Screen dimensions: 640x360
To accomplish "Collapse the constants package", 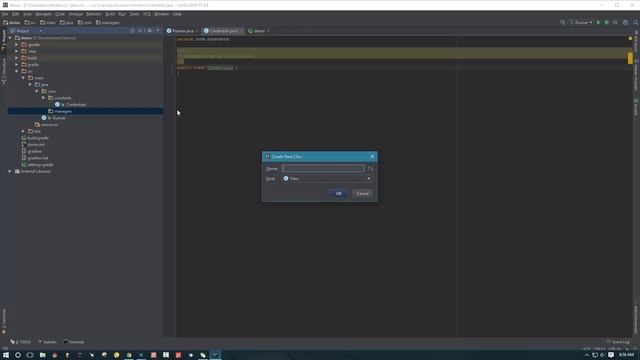I will pyautogui.click(x=43, y=98).
